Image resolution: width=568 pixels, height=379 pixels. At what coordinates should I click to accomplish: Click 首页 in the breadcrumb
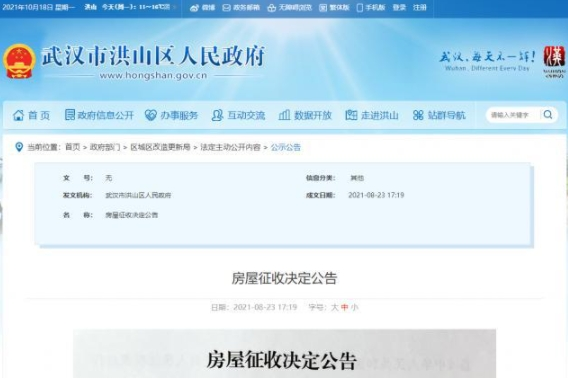(72, 147)
